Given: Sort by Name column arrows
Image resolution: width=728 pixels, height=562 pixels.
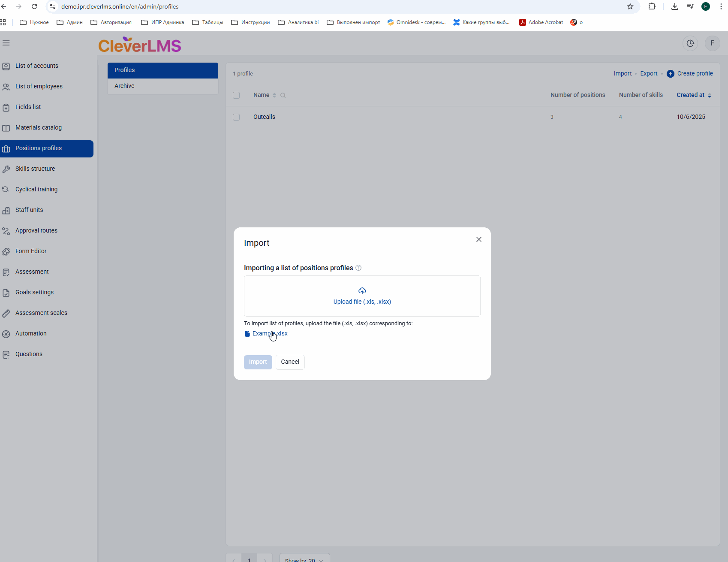Looking at the screenshot, I should (x=274, y=95).
